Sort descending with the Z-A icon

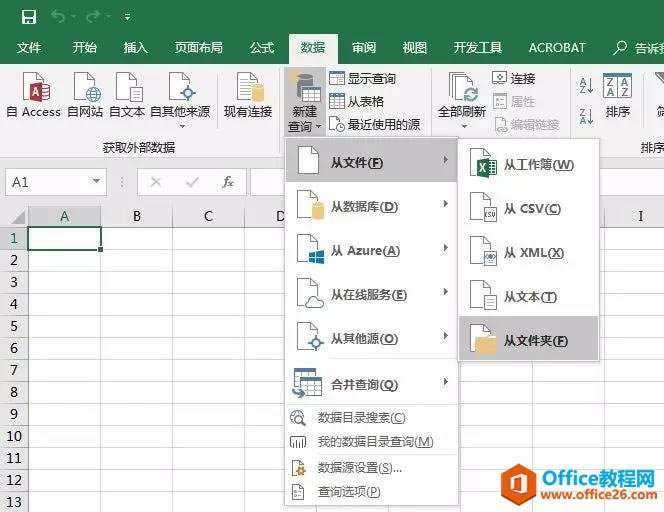[x=587, y=116]
